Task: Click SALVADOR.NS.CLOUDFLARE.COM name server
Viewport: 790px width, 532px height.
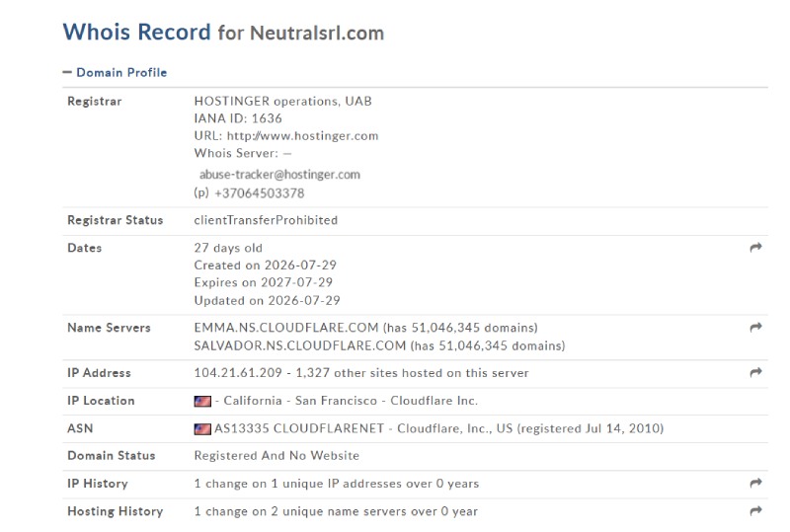Action: 300,345
